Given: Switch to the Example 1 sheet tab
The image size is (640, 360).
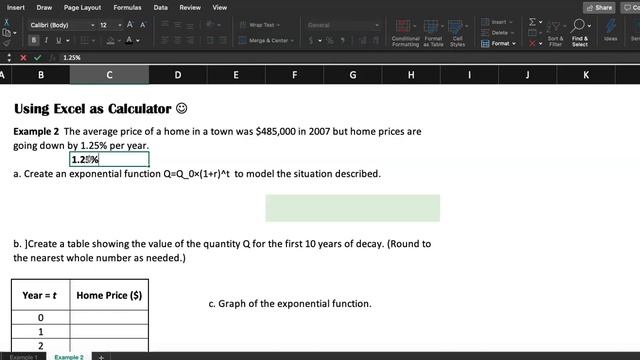Looking at the screenshot, I should (x=24, y=357).
